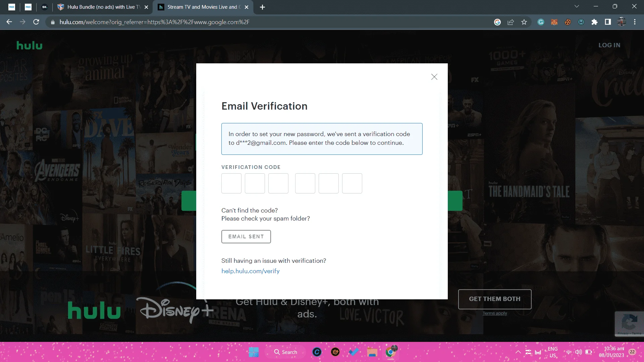This screenshot has width=644, height=362.
Task: Click the Chrome icon in the taskbar
Action: [x=391, y=352]
